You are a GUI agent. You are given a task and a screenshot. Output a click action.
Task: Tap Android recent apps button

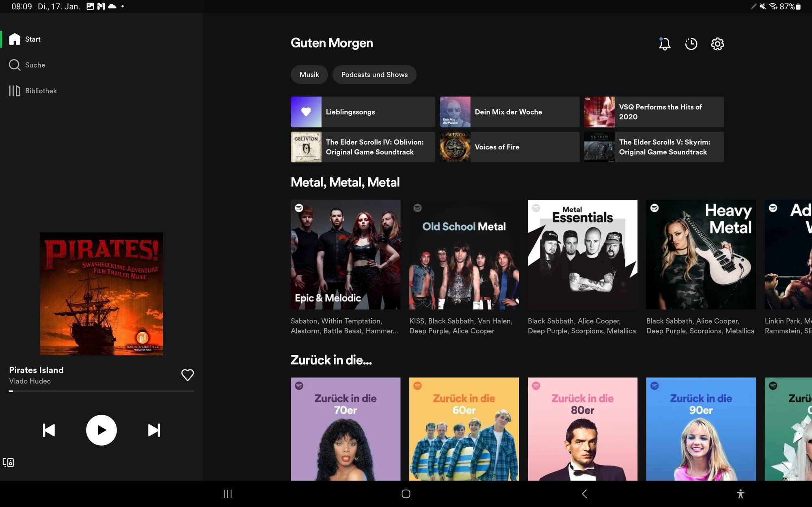pyautogui.click(x=228, y=494)
